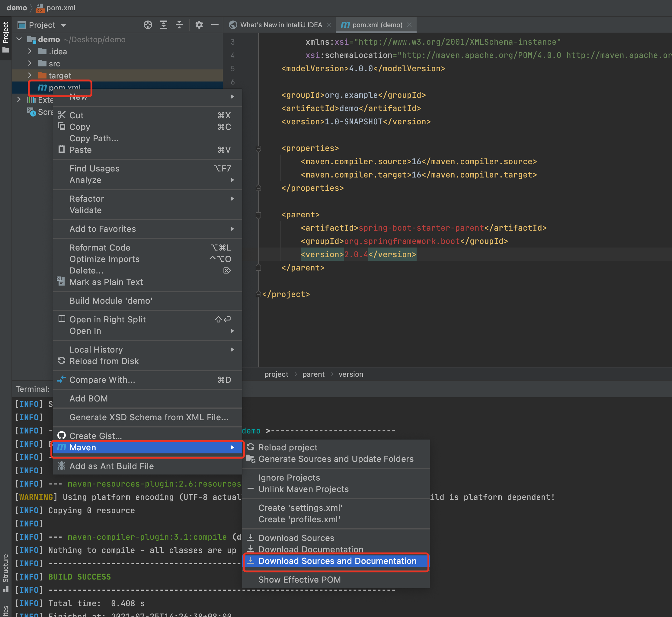Select Download Sources and Documentation
The height and width of the screenshot is (617, 672).
click(x=337, y=561)
